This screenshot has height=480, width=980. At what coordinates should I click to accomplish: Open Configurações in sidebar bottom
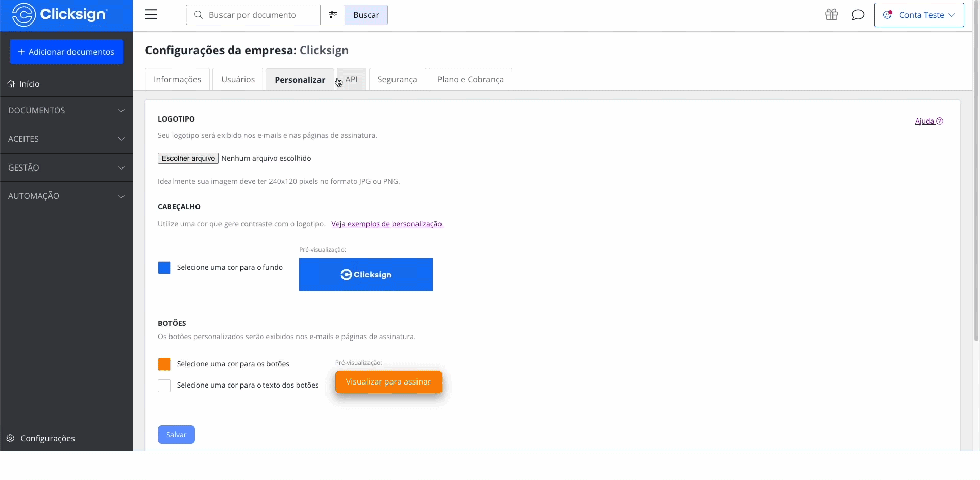pos(66,438)
